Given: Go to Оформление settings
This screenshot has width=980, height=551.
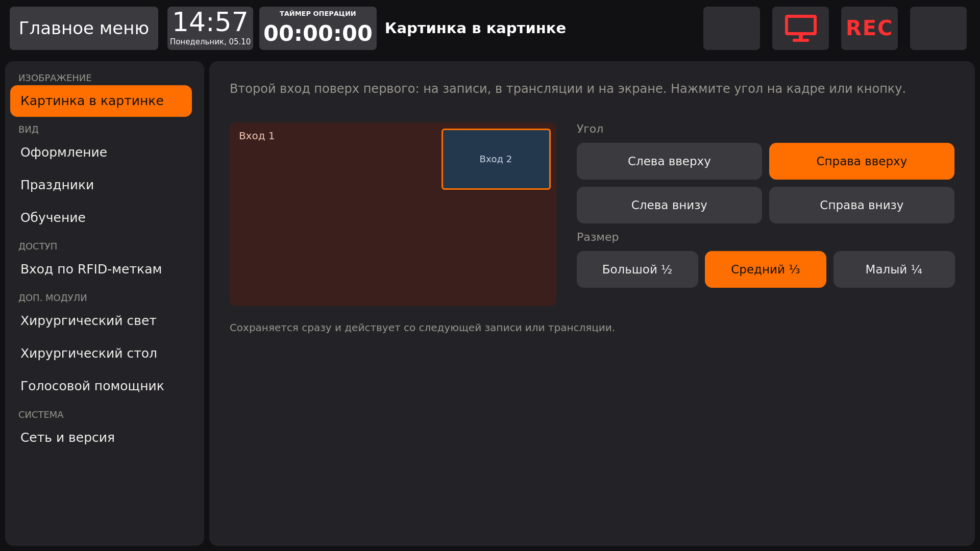Looking at the screenshot, I should tap(101, 153).
